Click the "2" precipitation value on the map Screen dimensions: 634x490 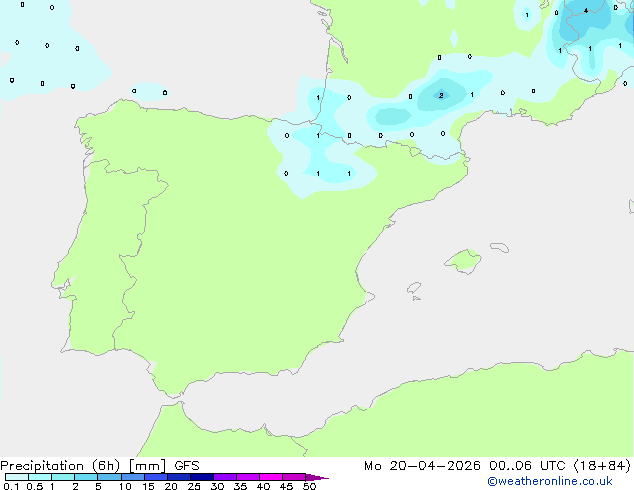[441, 95]
